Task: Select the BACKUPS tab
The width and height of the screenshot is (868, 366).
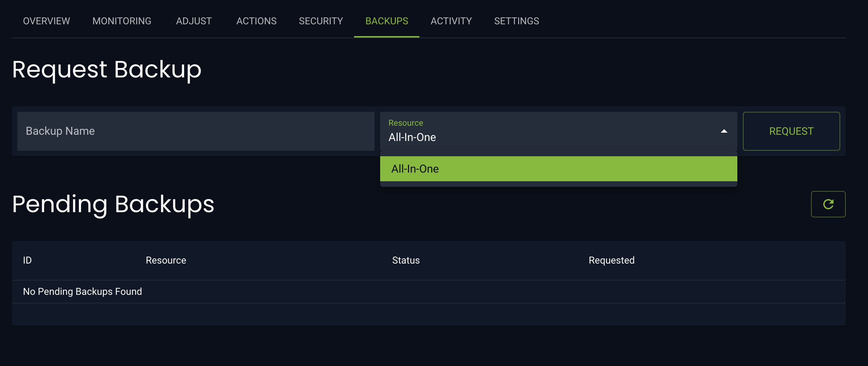Action: coord(386,21)
